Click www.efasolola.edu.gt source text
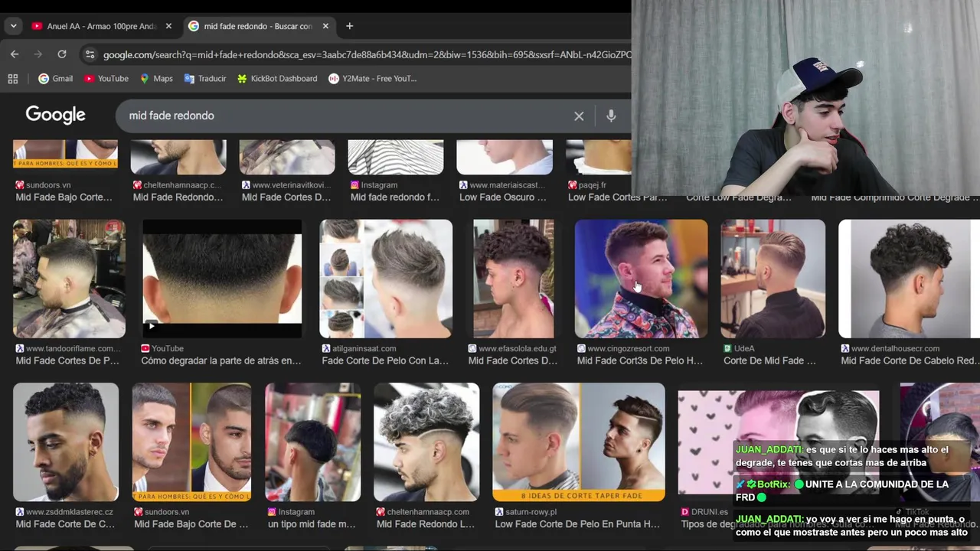Screen dimensions: 980x551 pyautogui.click(x=518, y=348)
